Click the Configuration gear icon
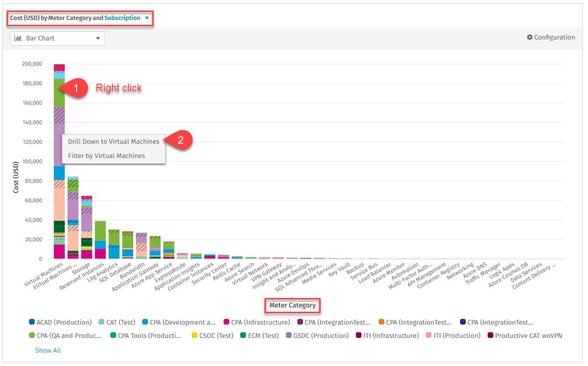588x366 pixels. pyautogui.click(x=529, y=38)
